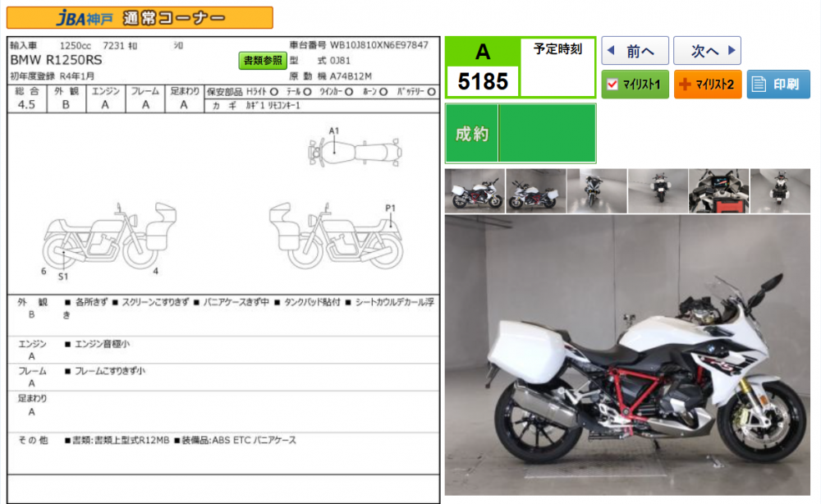Click the grade letter A above lot number
The image size is (821, 504).
pos(483,52)
